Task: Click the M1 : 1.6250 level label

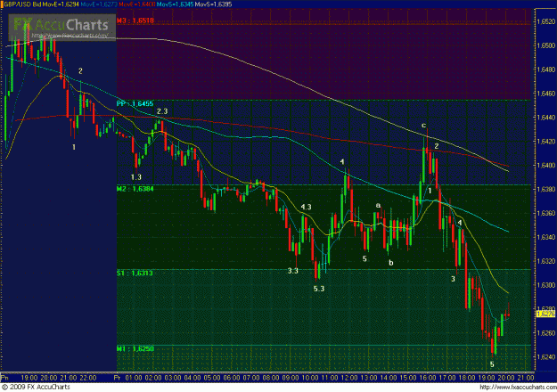Action: (135, 348)
